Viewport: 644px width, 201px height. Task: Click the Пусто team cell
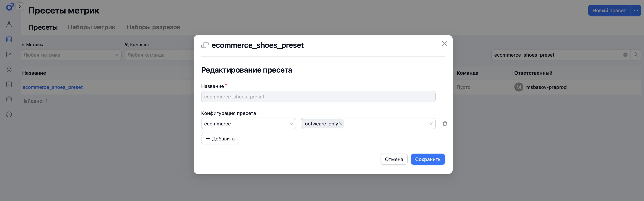(x=463, y=87)
